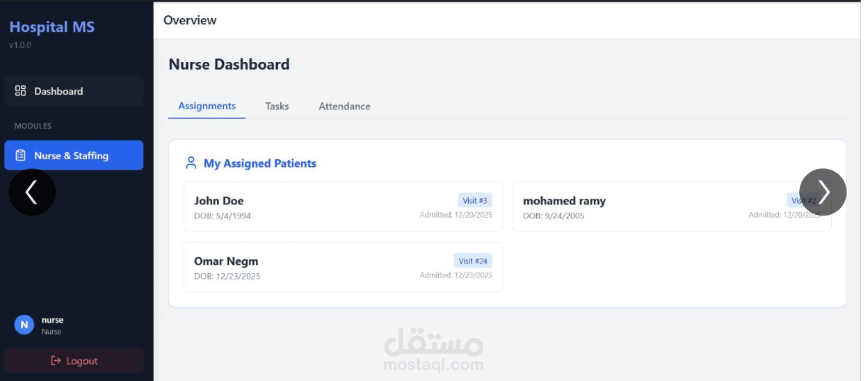Click the Hospital MS title link
Screen dimensions: 868x381
(51, 27)
